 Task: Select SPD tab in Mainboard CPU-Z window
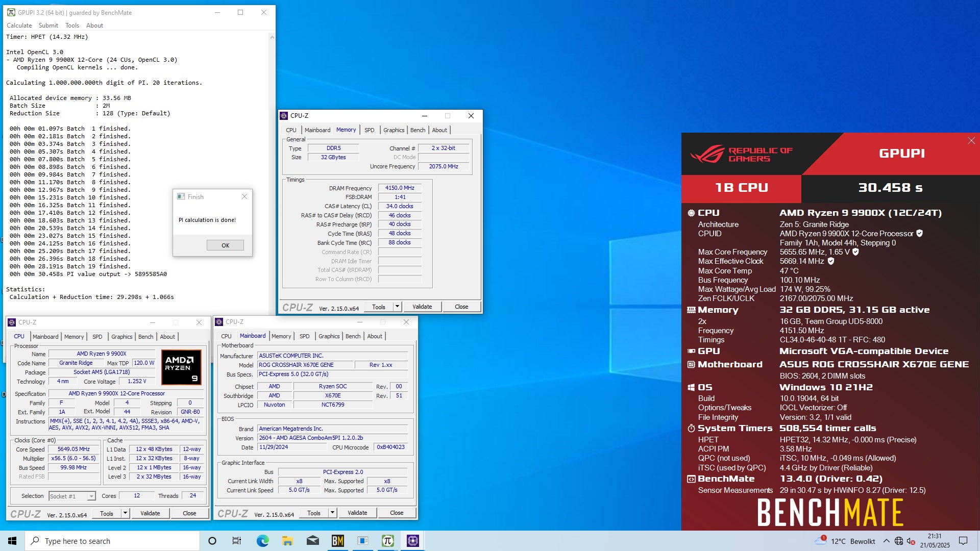tap(304, 336)
